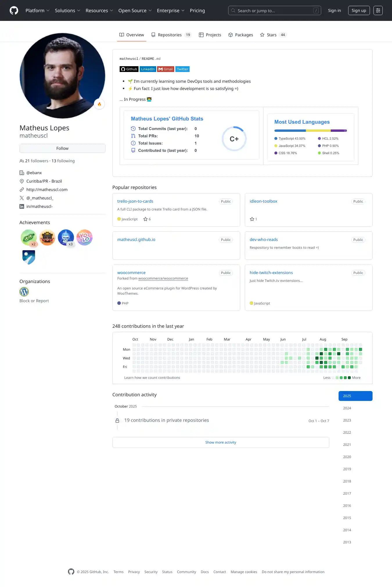The image size is (392, 587).
Task: Open the accessibility settings icon button
Action: (x=378, y=10)
